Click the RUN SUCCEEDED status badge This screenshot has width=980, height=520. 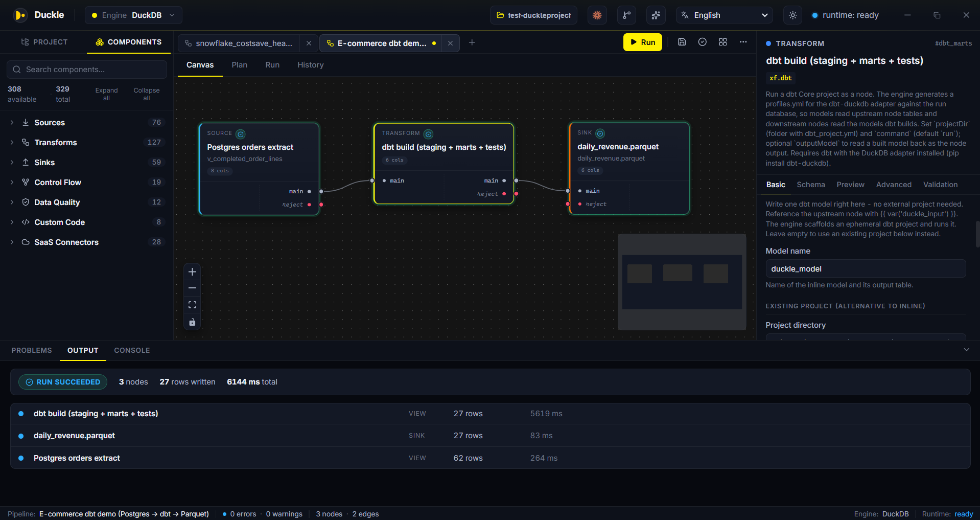63,382
